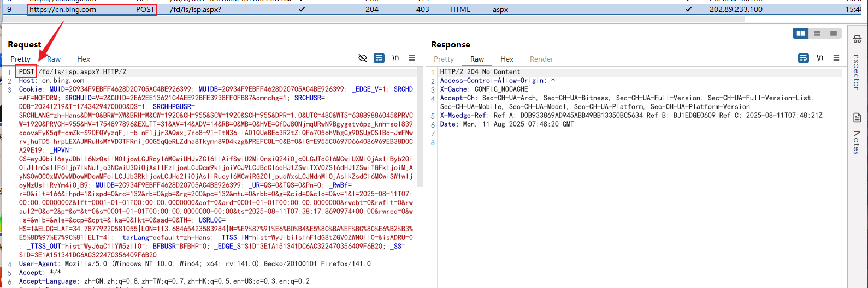868x288 pixels.
Task: Select Pretty tab in Request panel
Action: click(20, 59)
